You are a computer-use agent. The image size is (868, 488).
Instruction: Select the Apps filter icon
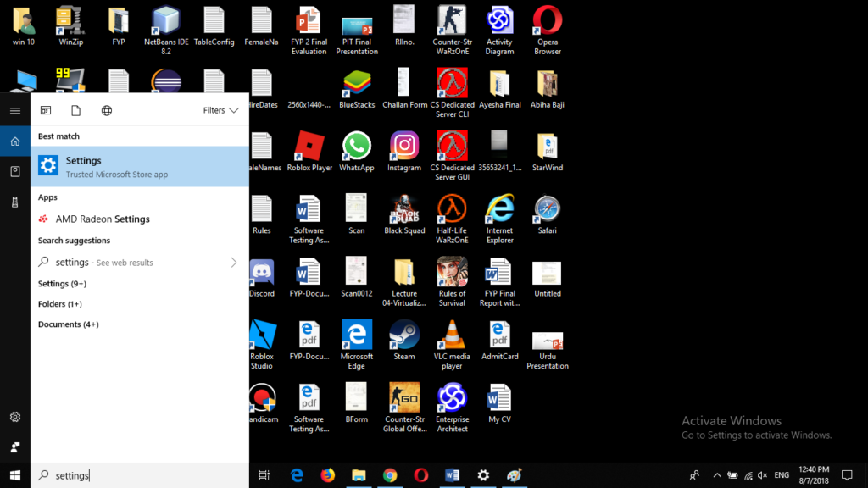tap(46, 110)
